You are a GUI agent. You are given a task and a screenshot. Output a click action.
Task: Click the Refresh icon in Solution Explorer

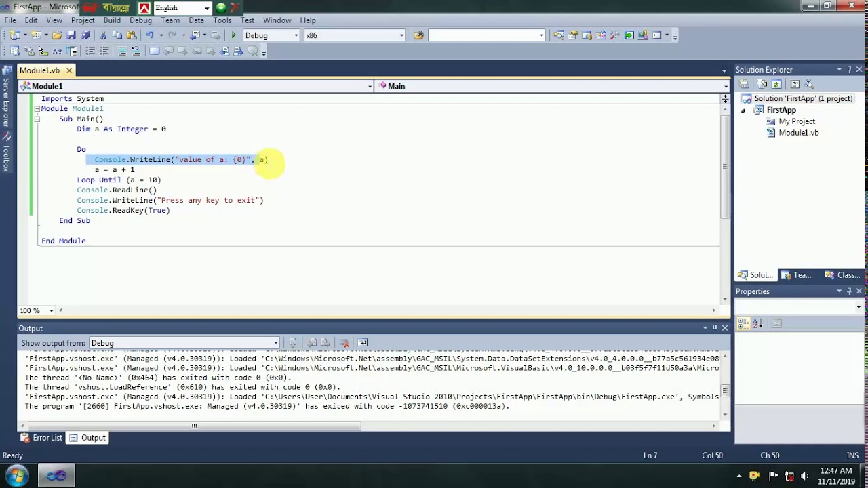coord(776,84)
